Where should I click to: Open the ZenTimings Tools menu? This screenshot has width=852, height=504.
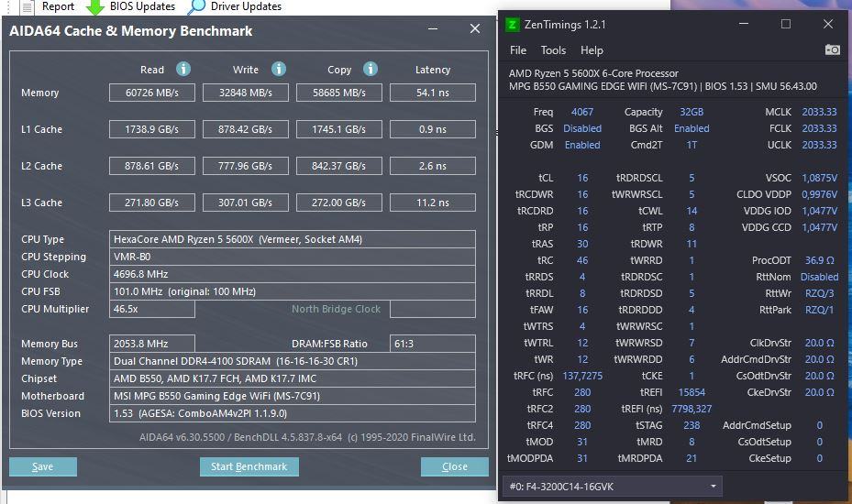coord(553,50)
